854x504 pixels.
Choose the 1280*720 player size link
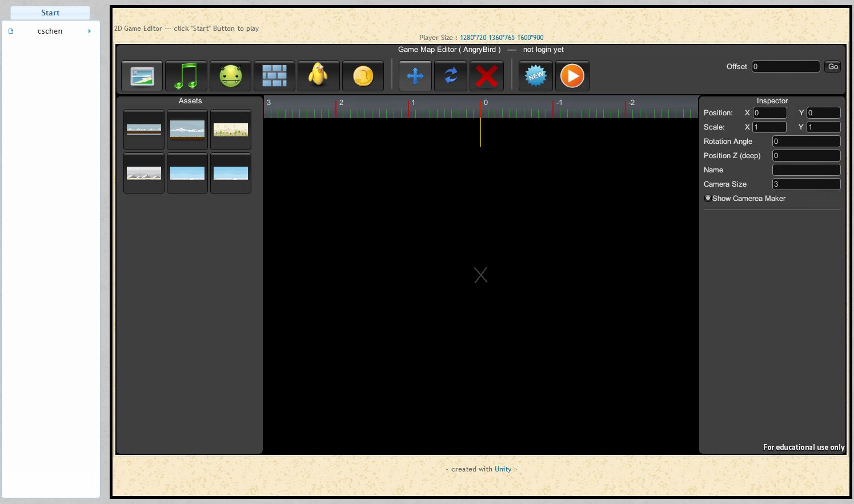tap(473, 38)
